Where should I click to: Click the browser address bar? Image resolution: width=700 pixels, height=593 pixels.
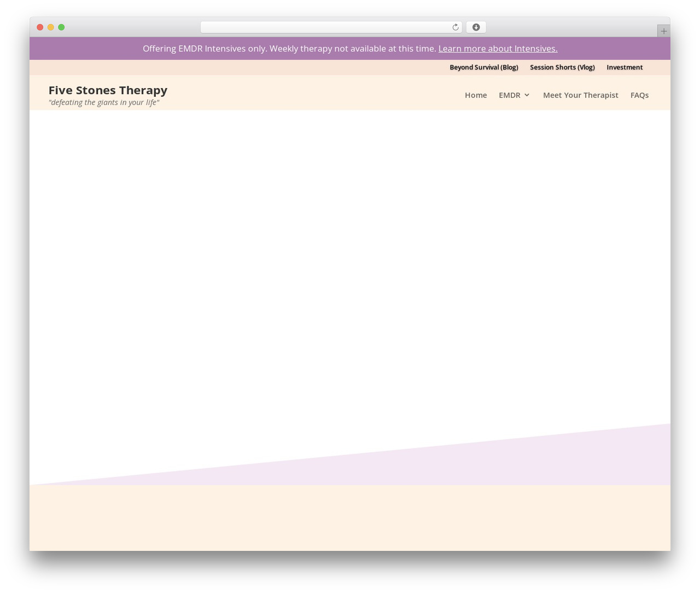[x=331, y=27]
